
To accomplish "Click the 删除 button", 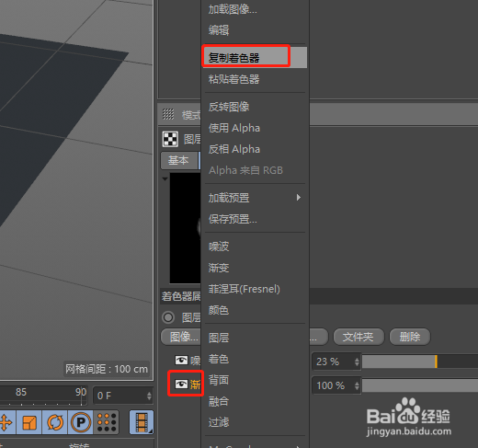I will 410,337.
